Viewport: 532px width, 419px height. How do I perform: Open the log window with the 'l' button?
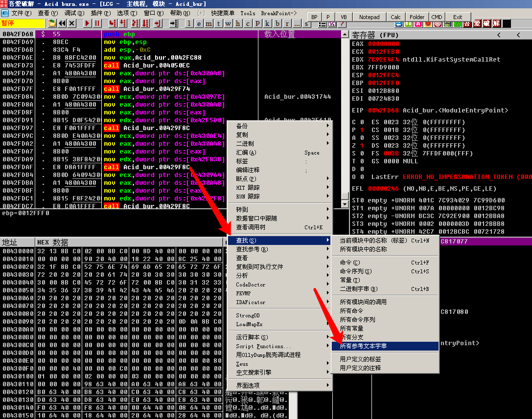tap(189, 23)
